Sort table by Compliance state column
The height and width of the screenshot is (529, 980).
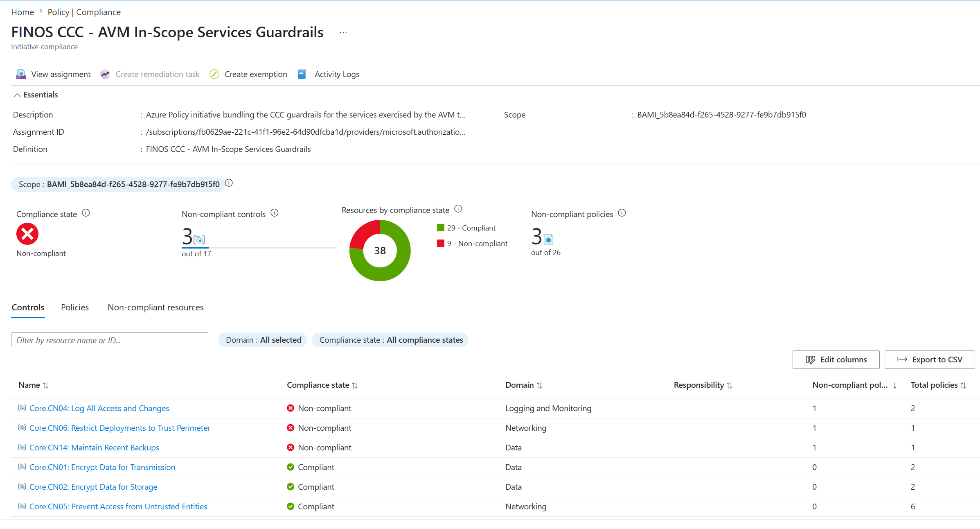point(322,385)
